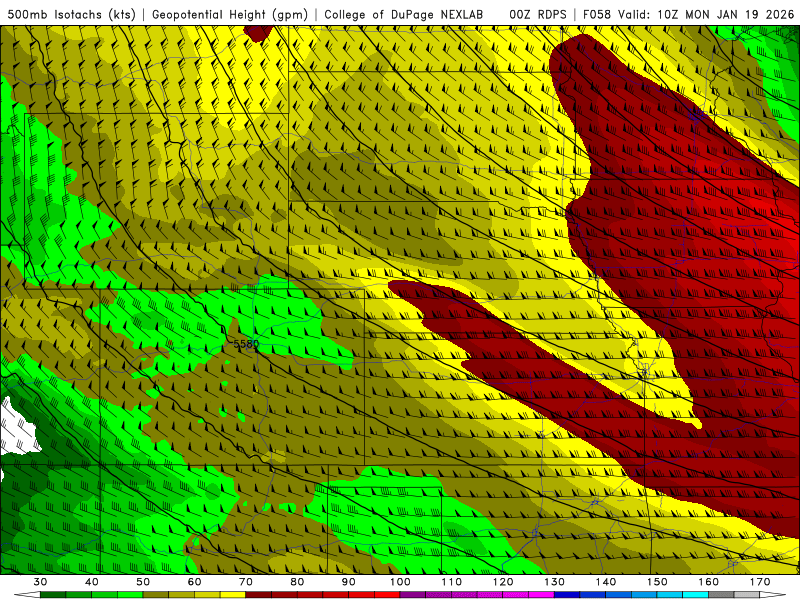Click the left arrow end of the color bar
The width and height of the screenshot is (800, 600).
tap(27, 595)
